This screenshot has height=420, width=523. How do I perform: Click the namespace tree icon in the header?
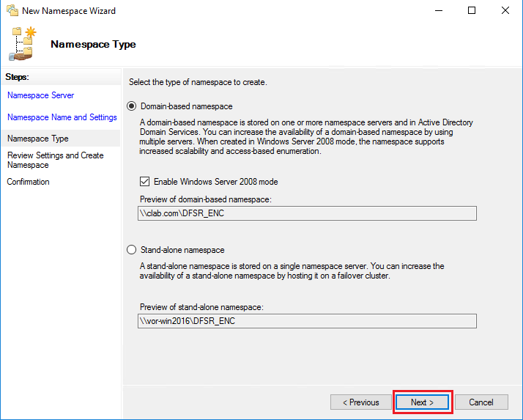[23, 43]
